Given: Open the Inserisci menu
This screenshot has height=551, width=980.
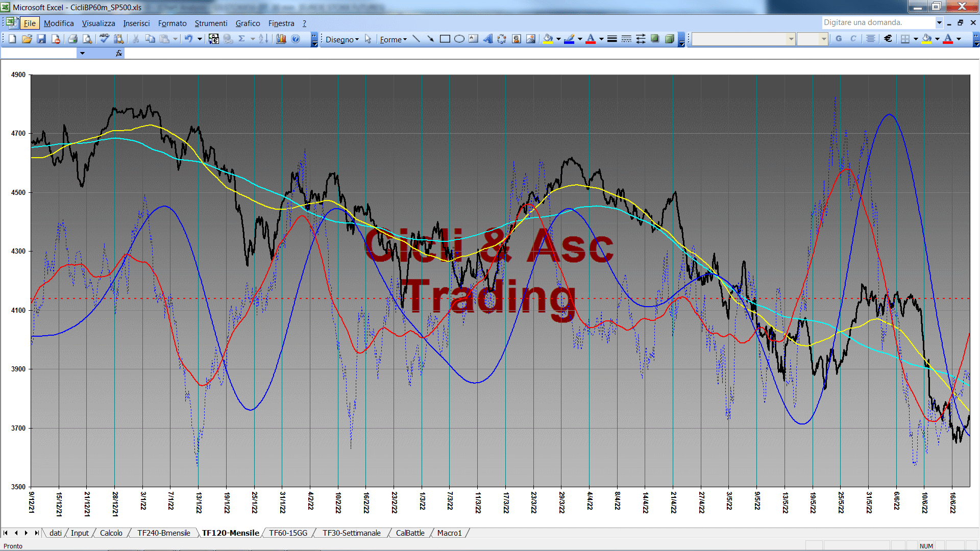Looking at the screenshot, I should click(136, 23).
